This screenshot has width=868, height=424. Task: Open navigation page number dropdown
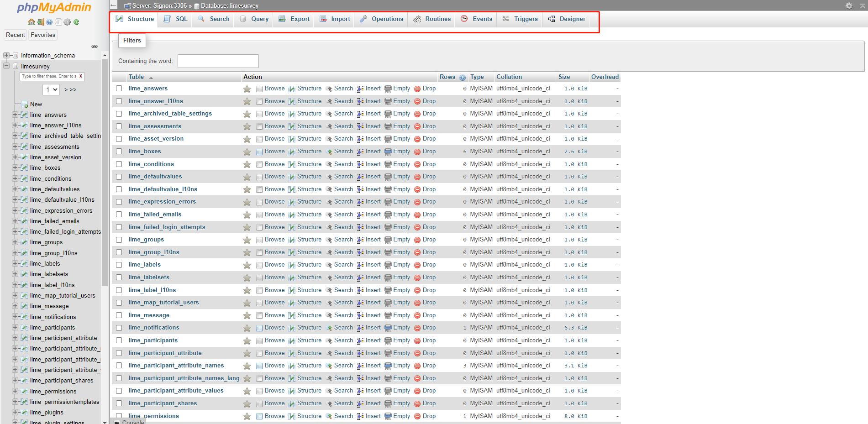[x=51, y=89]
